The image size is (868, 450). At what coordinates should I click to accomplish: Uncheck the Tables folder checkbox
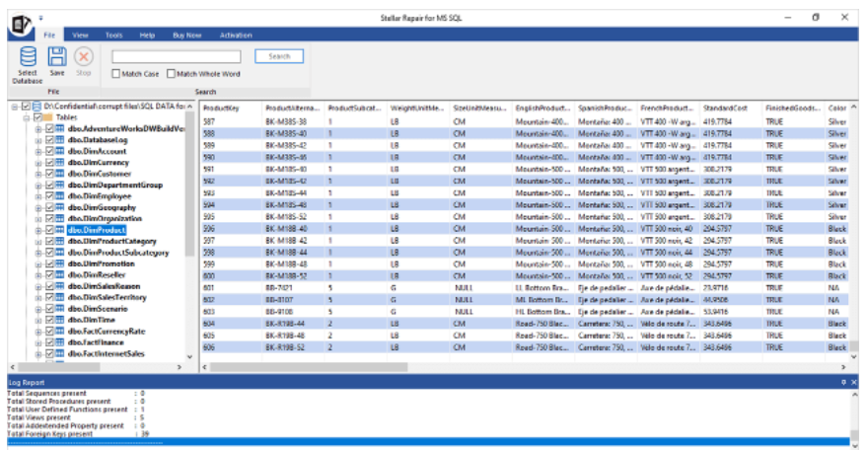click(x=37, y=117)
